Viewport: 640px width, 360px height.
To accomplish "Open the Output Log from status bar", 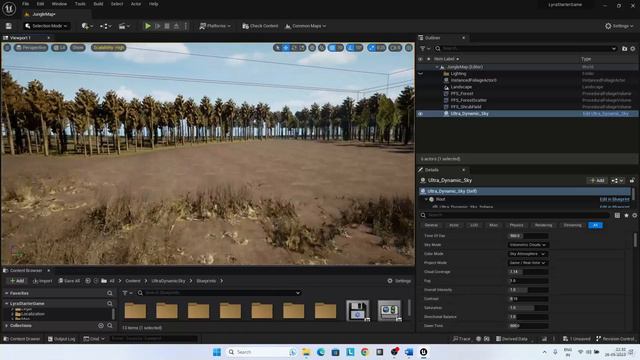I will pos(61,339).
